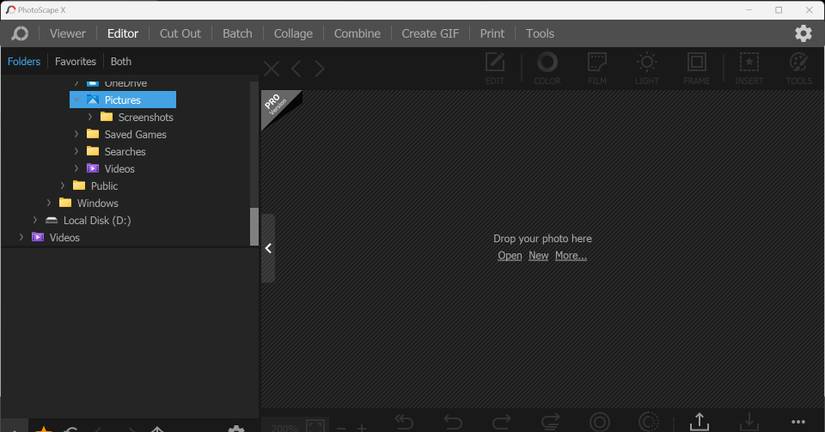The height and width of the screenshot is (432, 825).
Task: Open the Frame options panel
Action: (x=697, y=68)
